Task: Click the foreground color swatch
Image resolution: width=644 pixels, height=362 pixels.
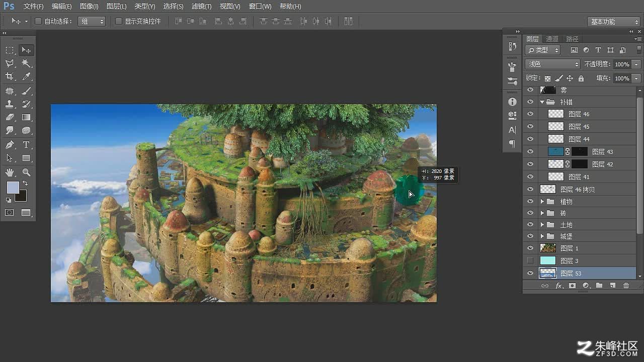Action: pos(13,188)
